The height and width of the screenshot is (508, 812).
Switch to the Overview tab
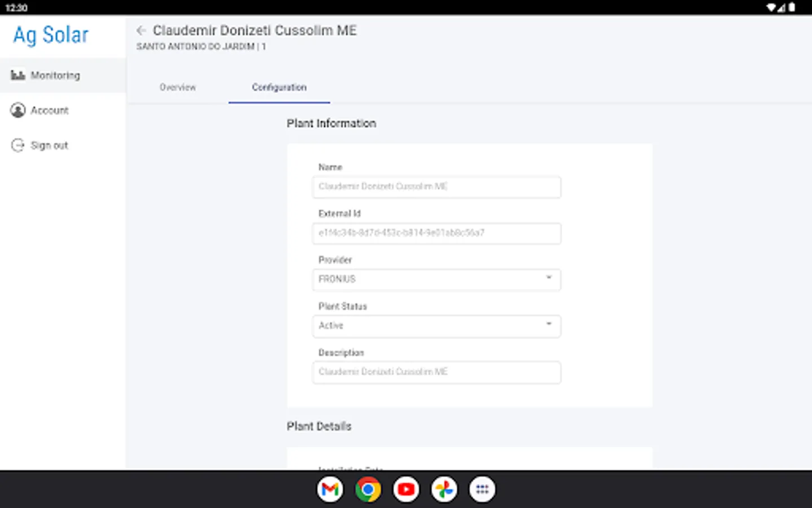pyautogui.click(x=178, y=87)
